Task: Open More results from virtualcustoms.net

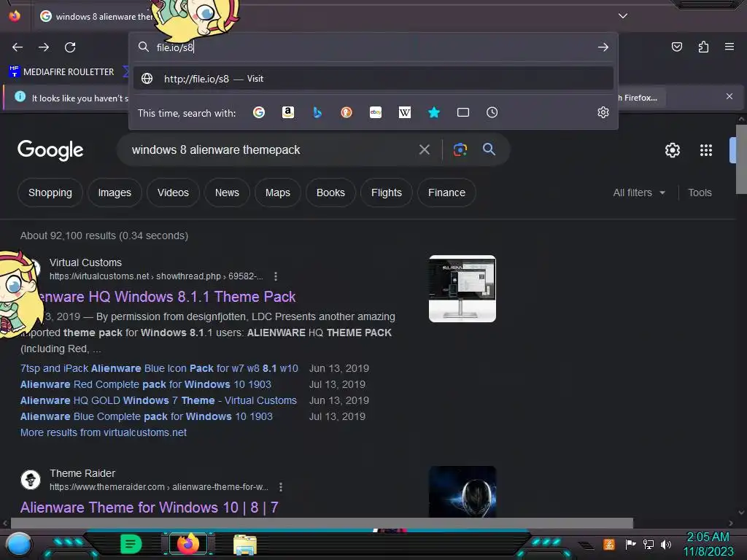Action: click(104, 432)
